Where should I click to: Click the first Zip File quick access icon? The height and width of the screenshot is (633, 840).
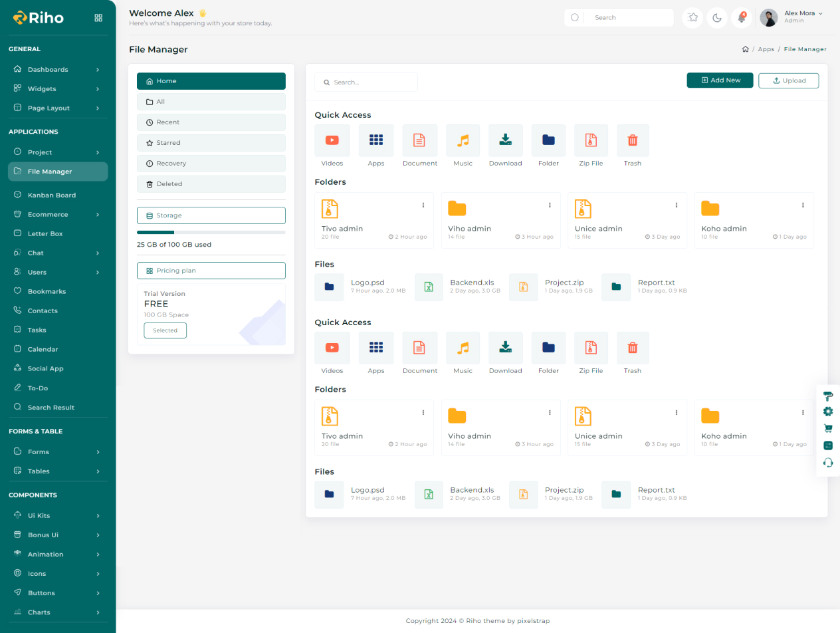(x=591, y=140)
